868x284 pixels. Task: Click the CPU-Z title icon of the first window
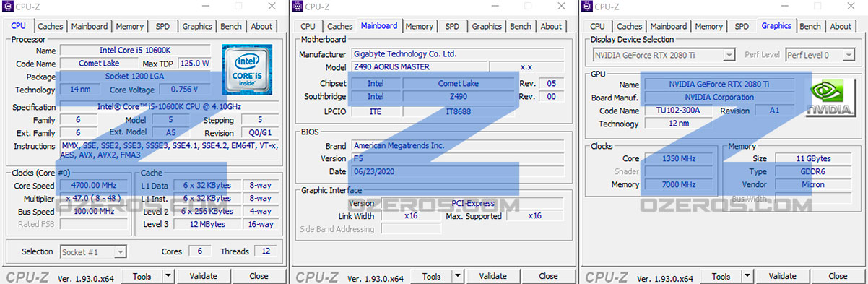(6, 7)
